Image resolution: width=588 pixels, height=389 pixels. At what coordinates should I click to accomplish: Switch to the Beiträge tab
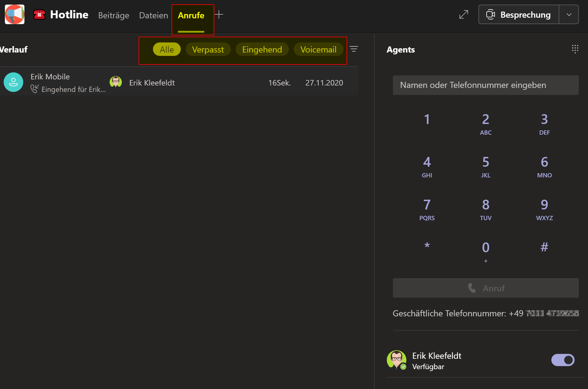pyautogui.click(x=114, y=15)
